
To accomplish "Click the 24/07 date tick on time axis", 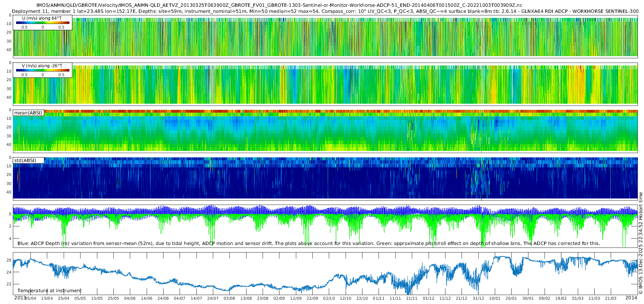I will point(213,298).
